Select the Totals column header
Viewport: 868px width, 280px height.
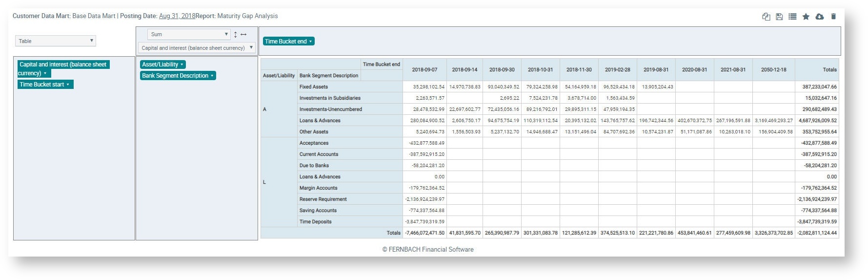(x=829, y=70)
